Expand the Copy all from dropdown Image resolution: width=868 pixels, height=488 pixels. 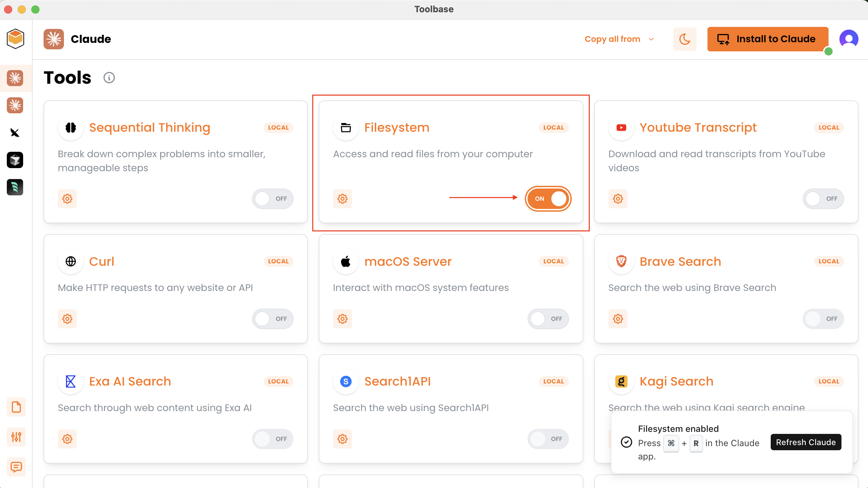619,39
